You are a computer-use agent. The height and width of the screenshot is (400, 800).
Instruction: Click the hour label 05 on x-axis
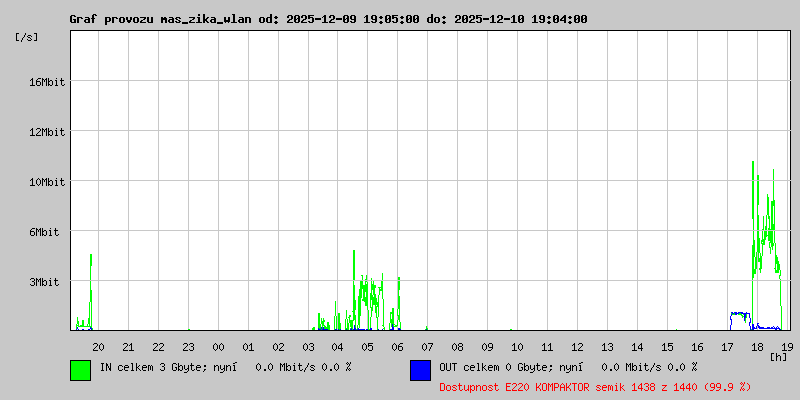tap(368, 347)
